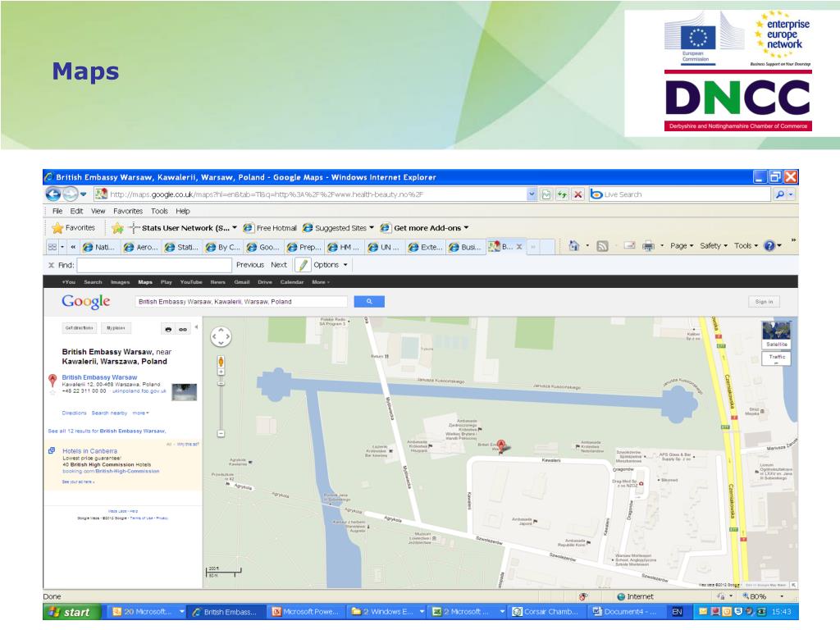The width and height of the screenshot is (840, 630).
Task: Click Gmail in the Google top bar
Action: click(242, 282)
